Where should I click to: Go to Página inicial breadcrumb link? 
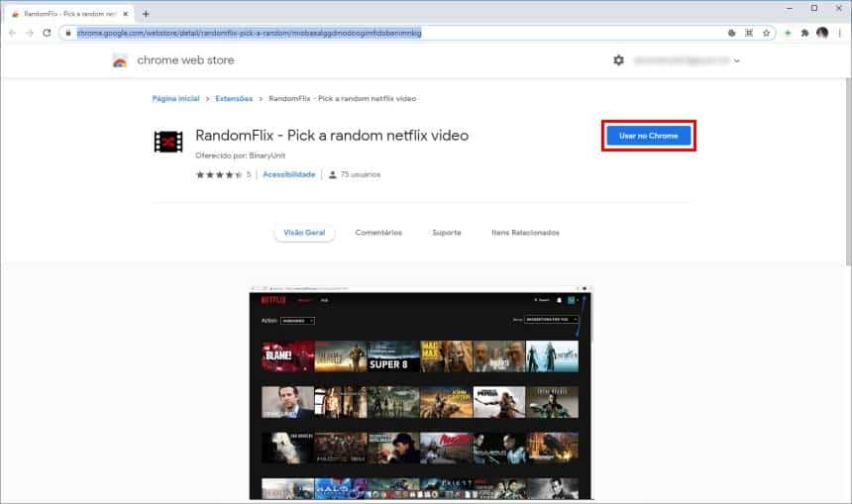pyautogui.click(x=175, y=99)
